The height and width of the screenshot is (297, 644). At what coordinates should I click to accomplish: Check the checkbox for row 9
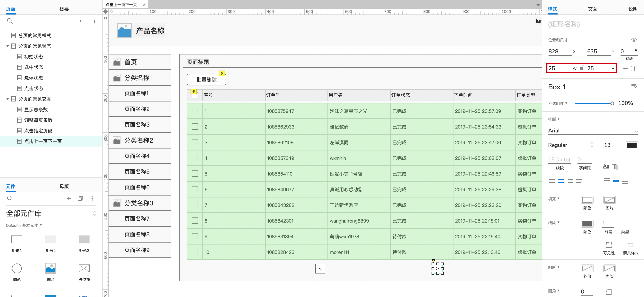[195, 236]
